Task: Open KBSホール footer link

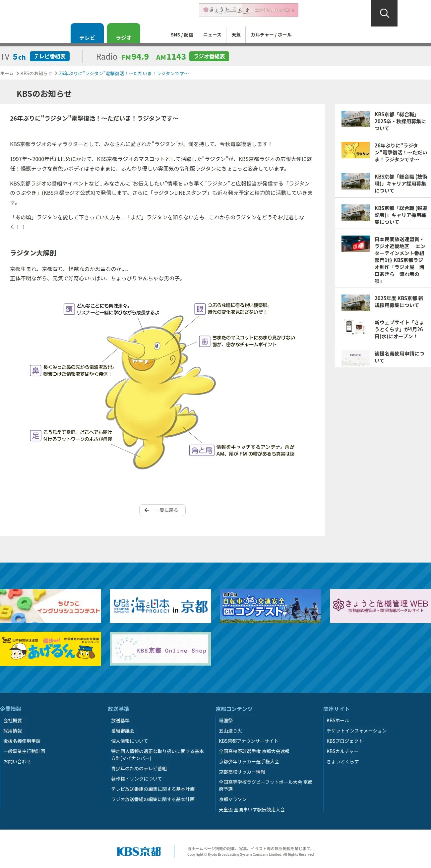Action: tap(338, 721)
